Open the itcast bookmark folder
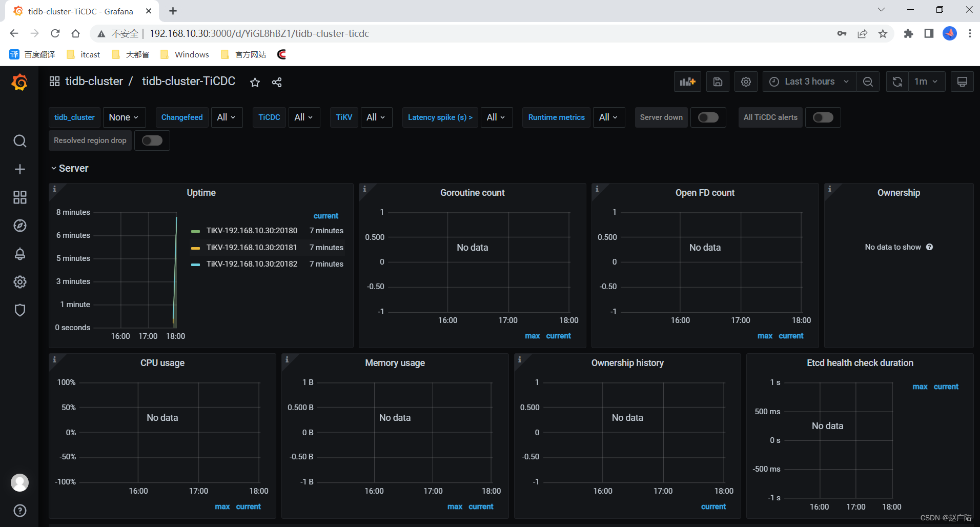 point(83,54)
